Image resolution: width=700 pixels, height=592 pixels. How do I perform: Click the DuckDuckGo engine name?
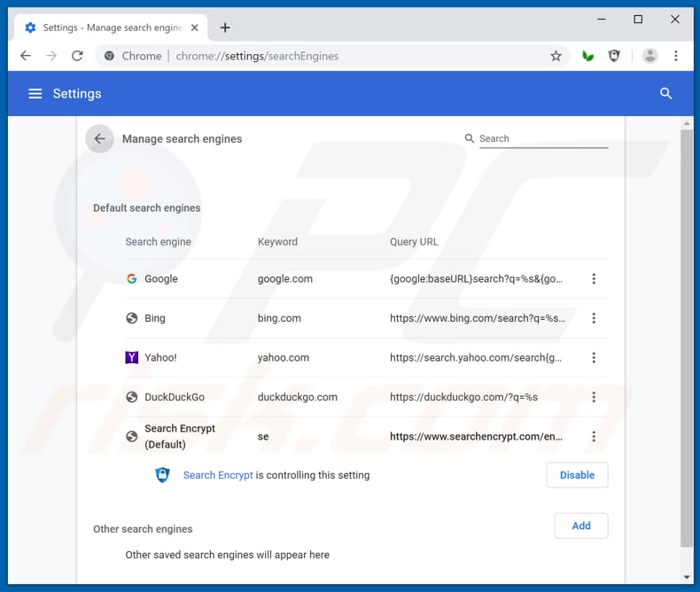[x=174, y=397]
